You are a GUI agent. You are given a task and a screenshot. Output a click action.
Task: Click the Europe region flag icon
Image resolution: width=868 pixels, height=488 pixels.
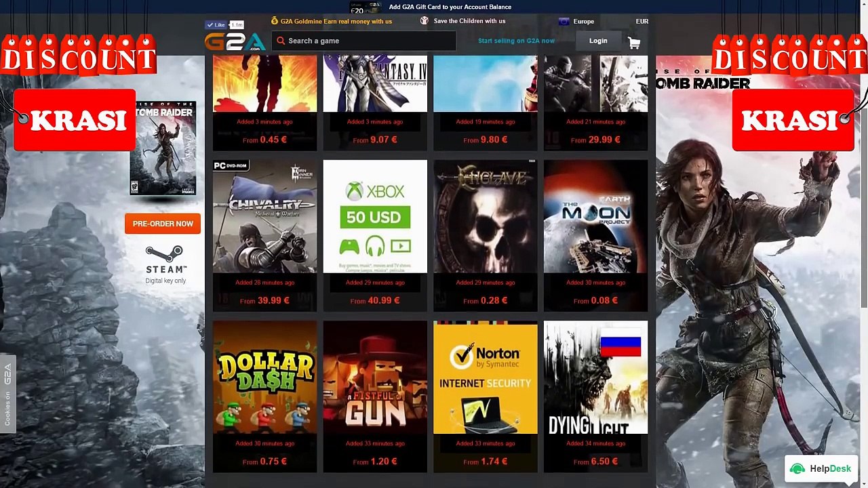tap(564, 22)
